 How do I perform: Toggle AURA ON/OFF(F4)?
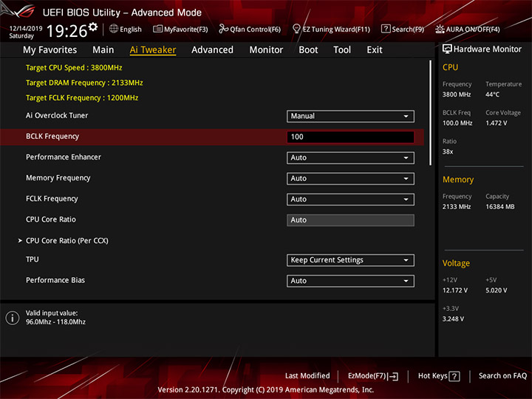468,29
